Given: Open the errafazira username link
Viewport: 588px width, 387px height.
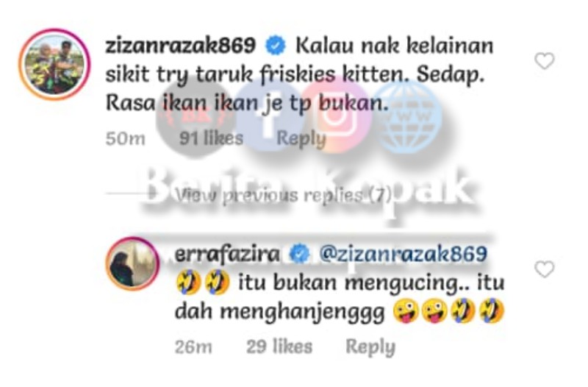Looking at the screenshot, I should [x=227, y=255].
